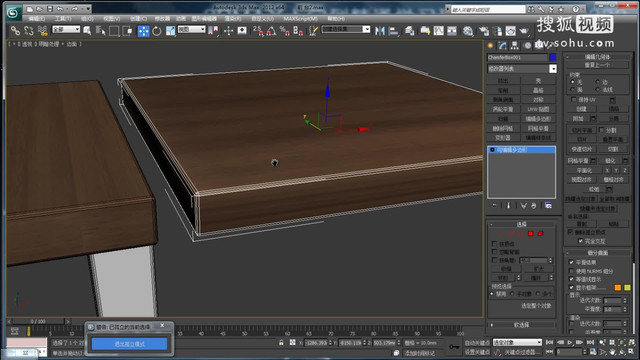Switch to the Hierarchy command panel tab
The image size is (640, 360).
click(x=515, y=45)
